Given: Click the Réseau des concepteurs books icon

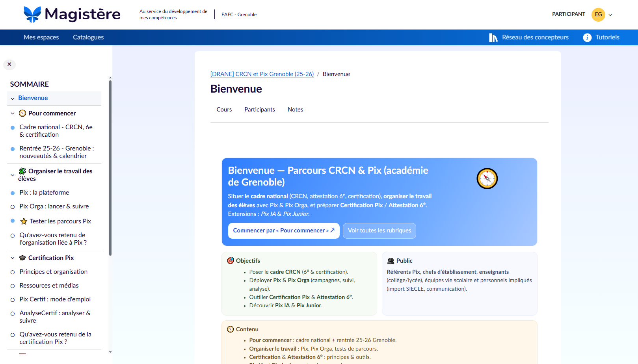Looking at the screenshot, I should click(x=493, y=37).
